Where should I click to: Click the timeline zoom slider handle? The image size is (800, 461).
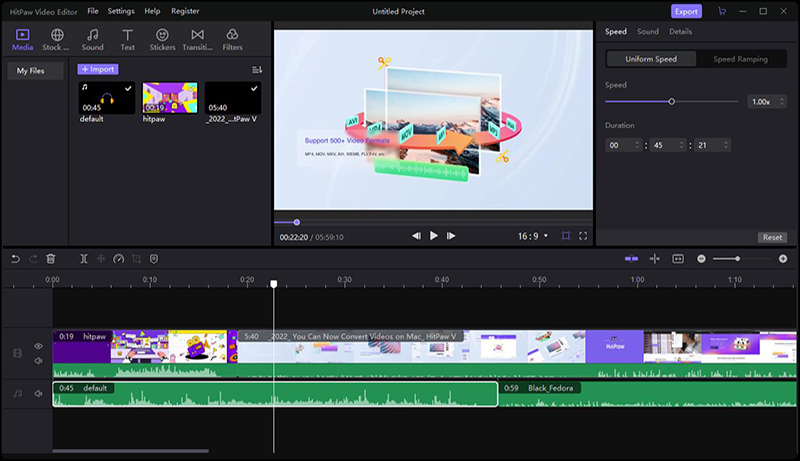pos(737,259)
